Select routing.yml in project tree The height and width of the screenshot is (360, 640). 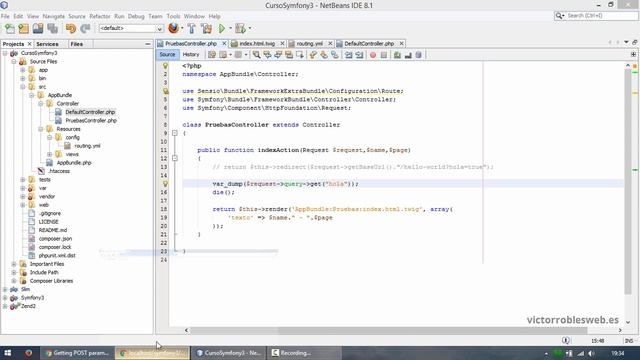click(87, 146)
